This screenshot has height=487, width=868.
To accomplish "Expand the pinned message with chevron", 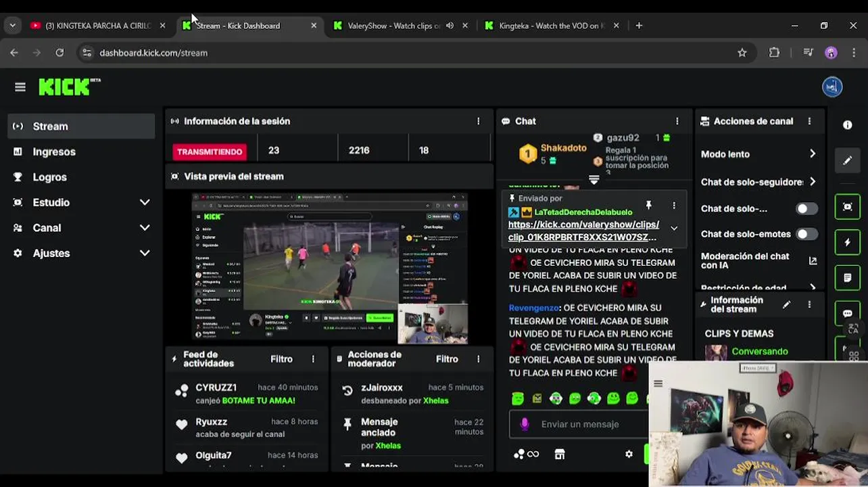I will tap(673, 229).
